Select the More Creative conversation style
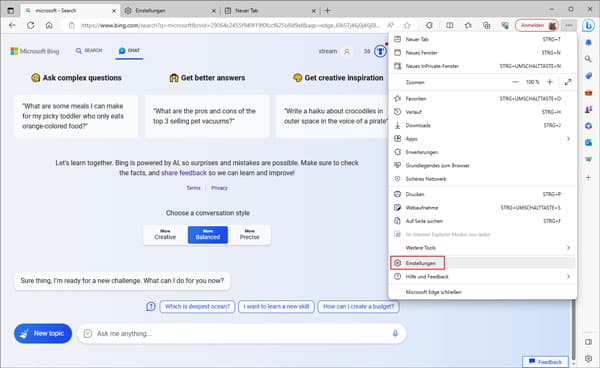The height and width of the screenshot is (368, 600). point(165,234)
